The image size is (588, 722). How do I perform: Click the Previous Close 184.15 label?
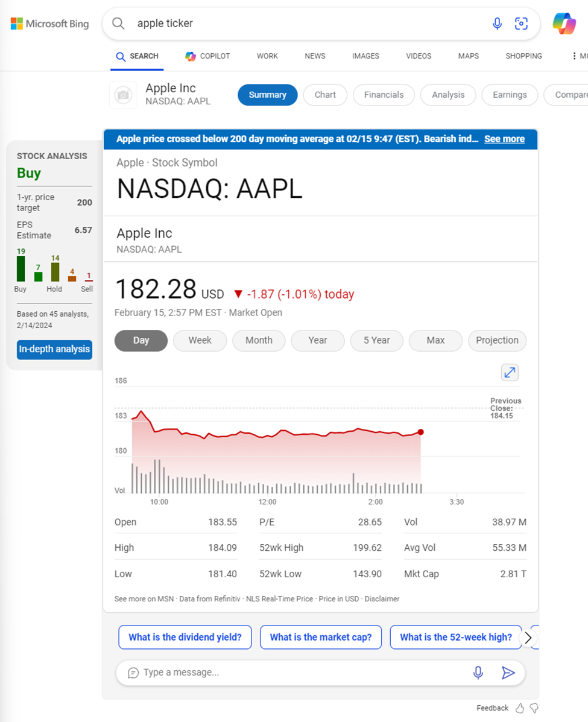pyautogui.click(x=505, y=408)
